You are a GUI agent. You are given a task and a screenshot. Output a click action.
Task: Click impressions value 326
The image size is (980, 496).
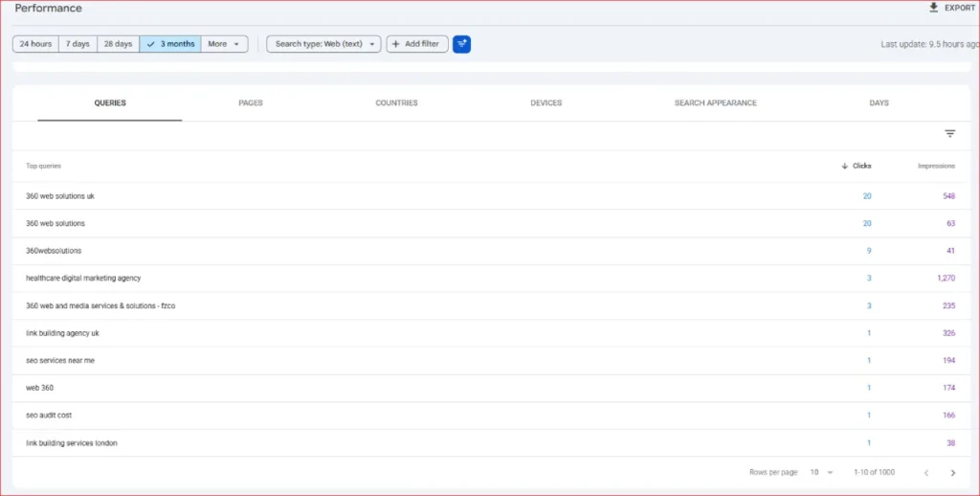coord(948,333)
